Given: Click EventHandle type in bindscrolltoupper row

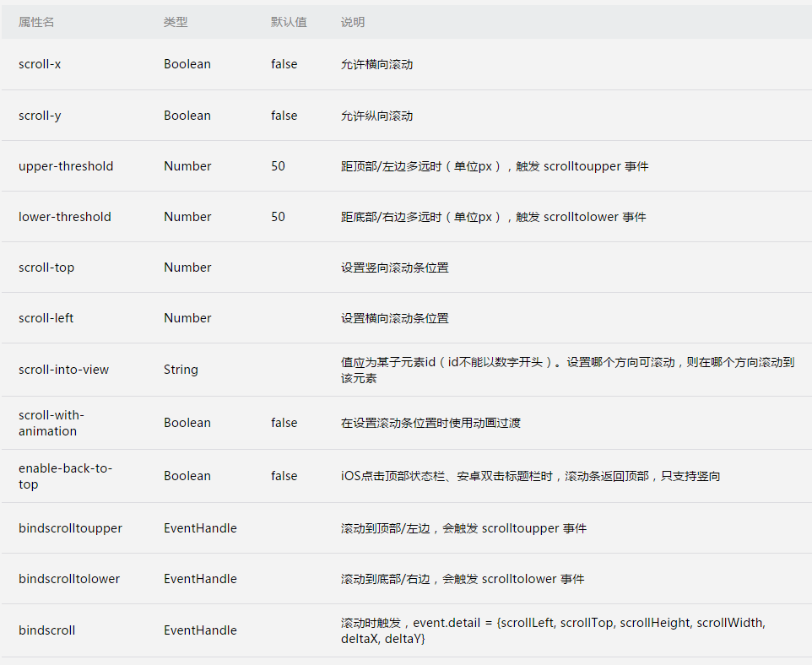Looking at the screenshot, I should [x=200, y=528].
